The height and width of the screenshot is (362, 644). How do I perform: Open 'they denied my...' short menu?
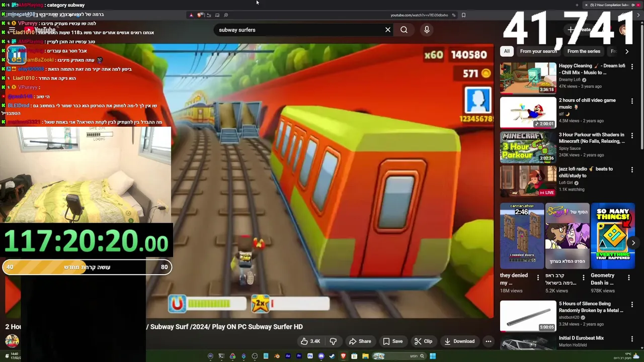[x=538, y=278]
